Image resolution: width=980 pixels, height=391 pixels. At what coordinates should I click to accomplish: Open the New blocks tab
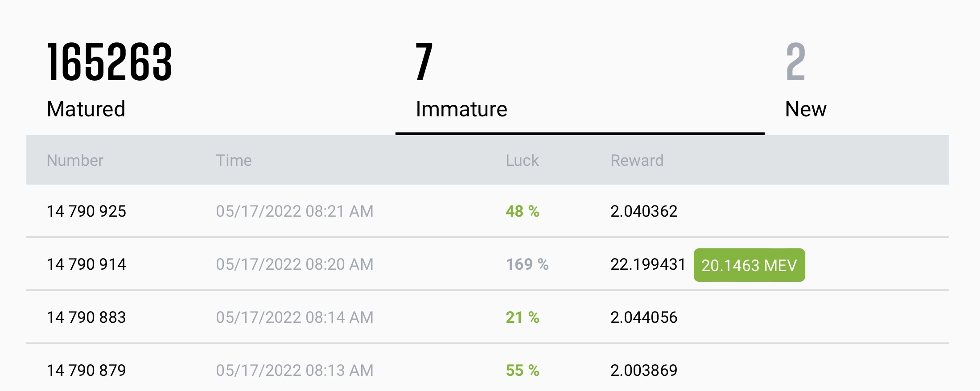[x=806, y=109]
